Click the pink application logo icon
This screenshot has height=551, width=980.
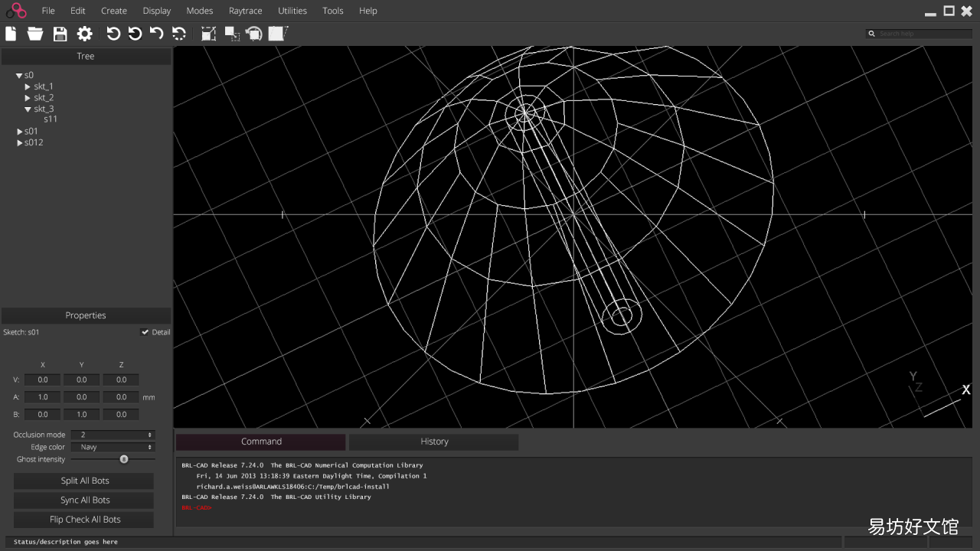[16, 11]
